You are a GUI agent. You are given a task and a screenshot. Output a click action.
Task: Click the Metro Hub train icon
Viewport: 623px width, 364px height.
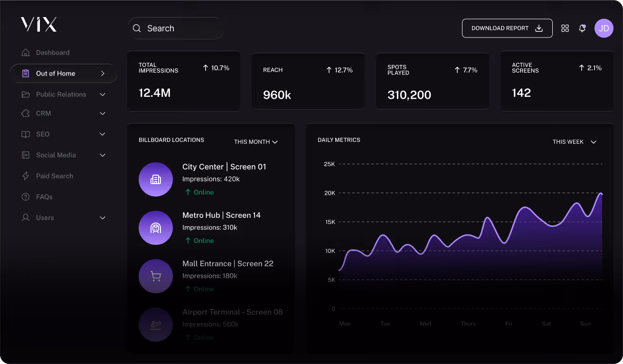156,228
